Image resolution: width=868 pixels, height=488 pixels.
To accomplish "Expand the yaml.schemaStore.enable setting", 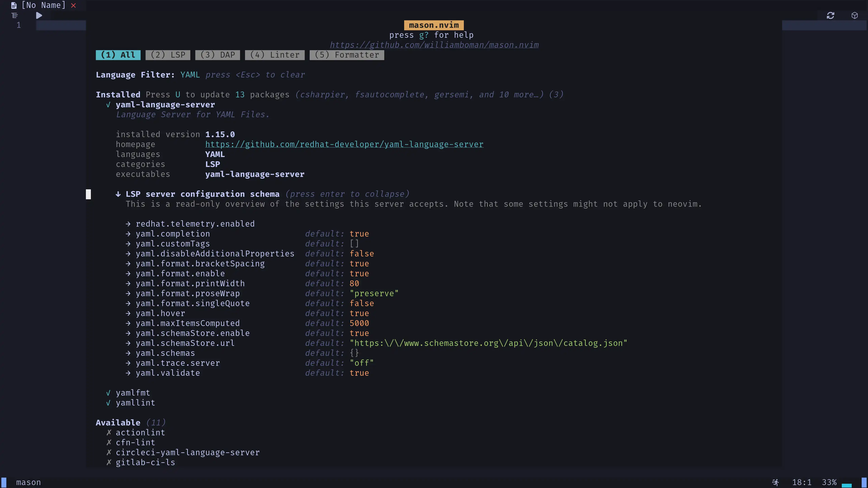I will click(193, 333).
